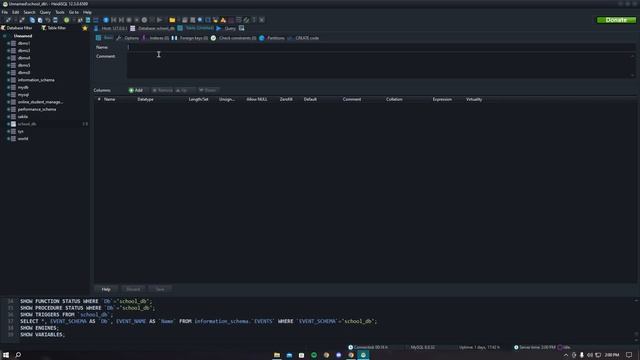Click the Help button below the grid

(106, 289)
